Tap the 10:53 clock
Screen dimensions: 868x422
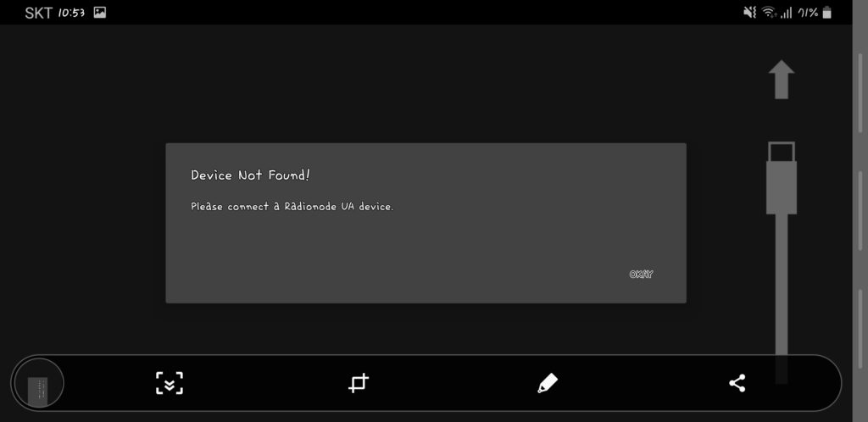71,12
